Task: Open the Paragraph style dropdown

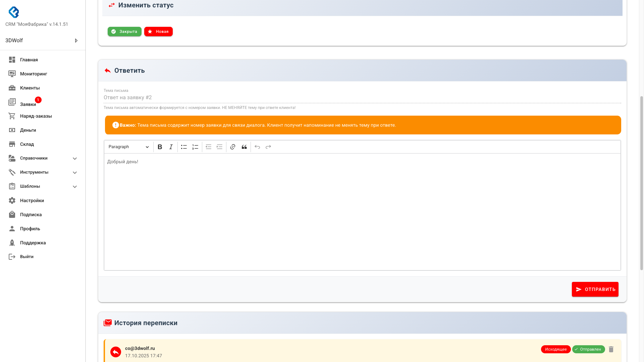Action: pyautogui.click(x=128, y=147)
